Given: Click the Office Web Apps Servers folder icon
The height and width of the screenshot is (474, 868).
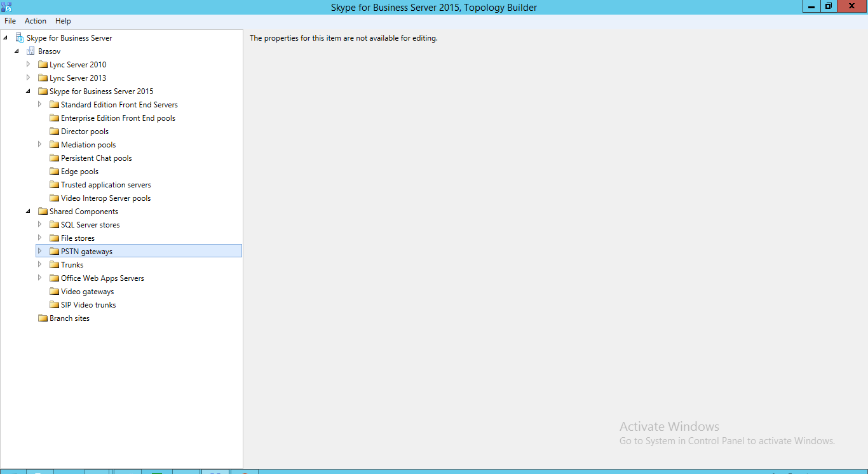Looking at the screenshot, I should [54, 278].
